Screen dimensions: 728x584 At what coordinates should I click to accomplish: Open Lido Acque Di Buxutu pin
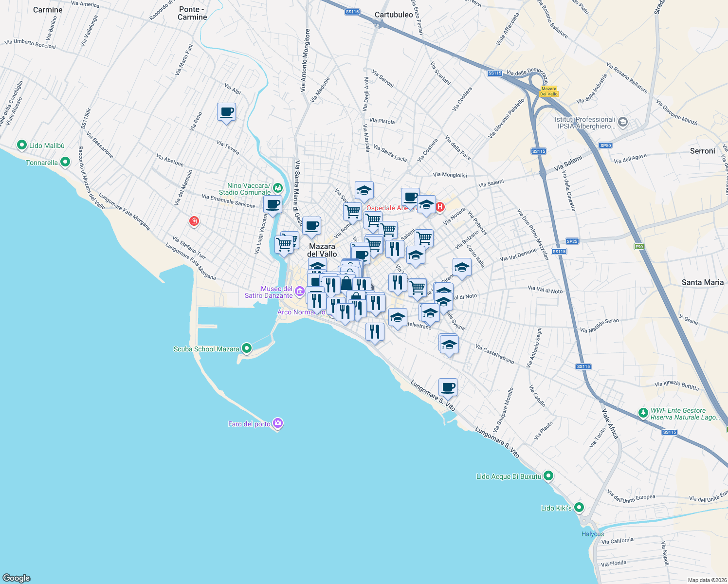548,476
